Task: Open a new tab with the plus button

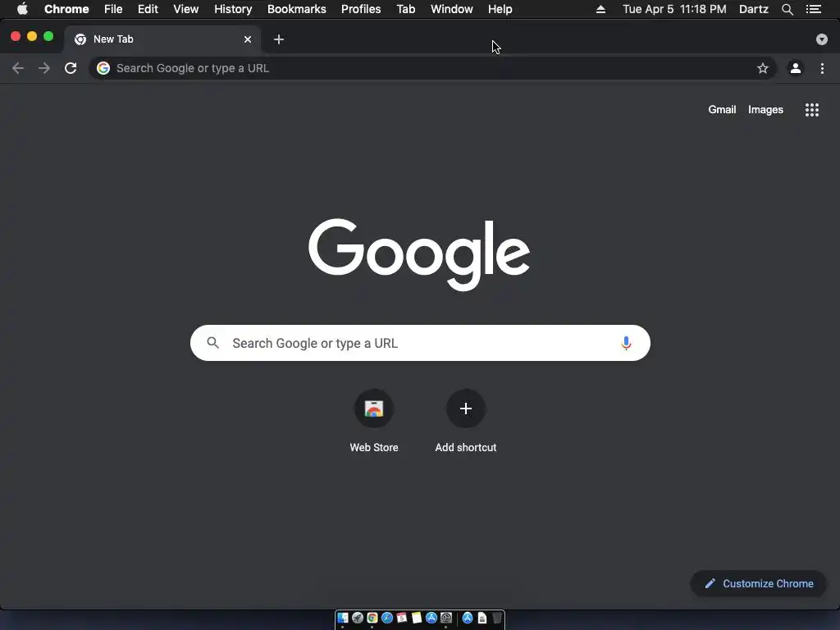Action: [x=279, y=39]
